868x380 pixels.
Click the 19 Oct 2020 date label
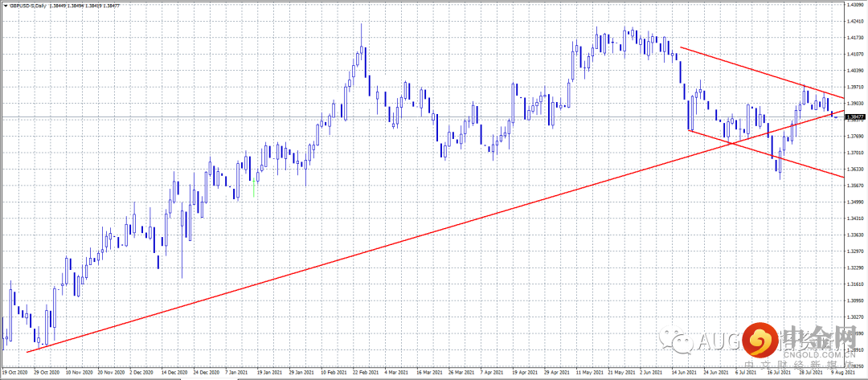tap(14, 372)
